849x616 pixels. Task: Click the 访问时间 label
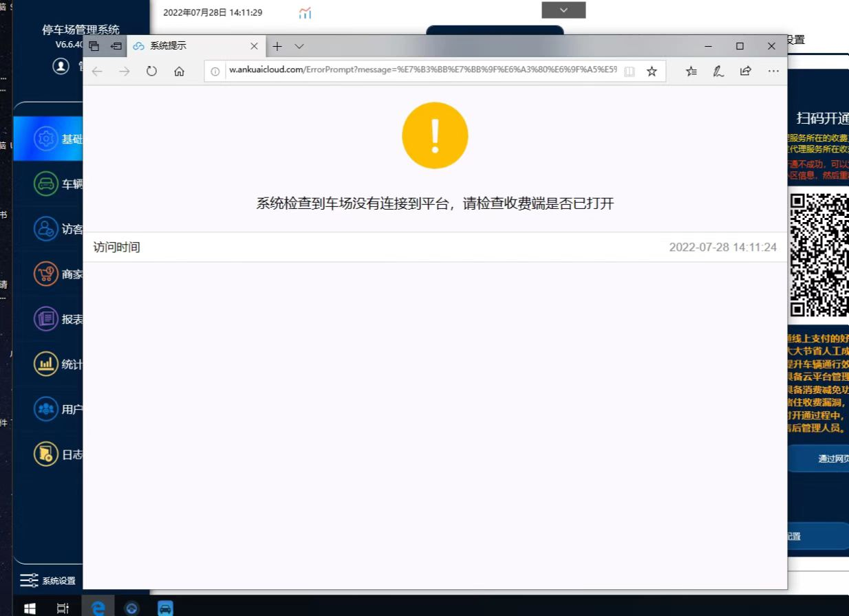[117, 247]
